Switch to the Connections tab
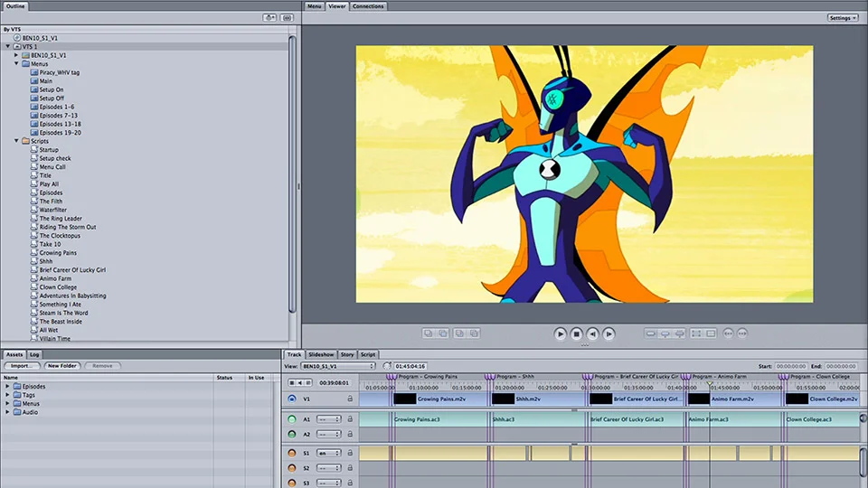This screenshot has height=488, width=868. click(368, 6)
